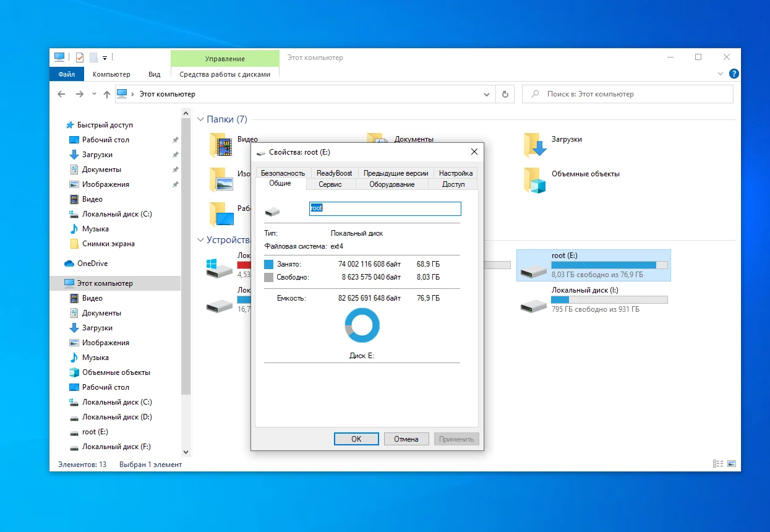This screenshot has width=770, height=532.
Task: Click the ext4 file system value
Action: (337, 246)
